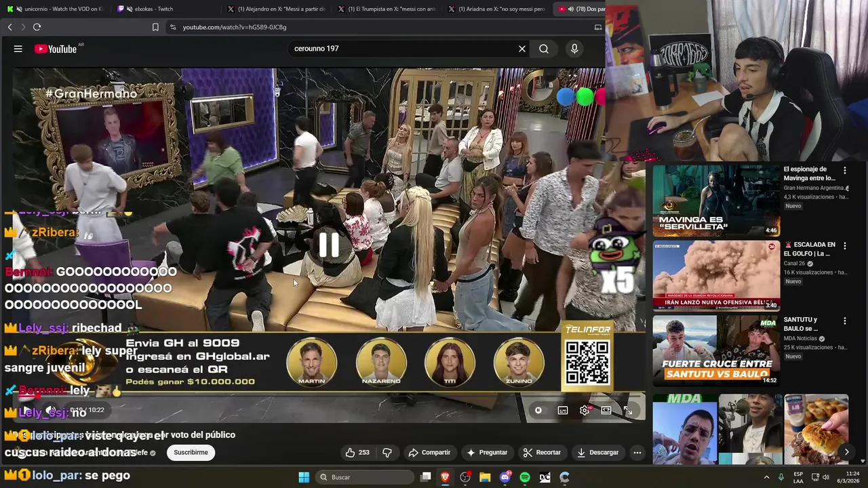This screenshot has height=488, width=868.
Task: Open options for ESCALADA EN EL GOLFO video
Action: [845, 245]
